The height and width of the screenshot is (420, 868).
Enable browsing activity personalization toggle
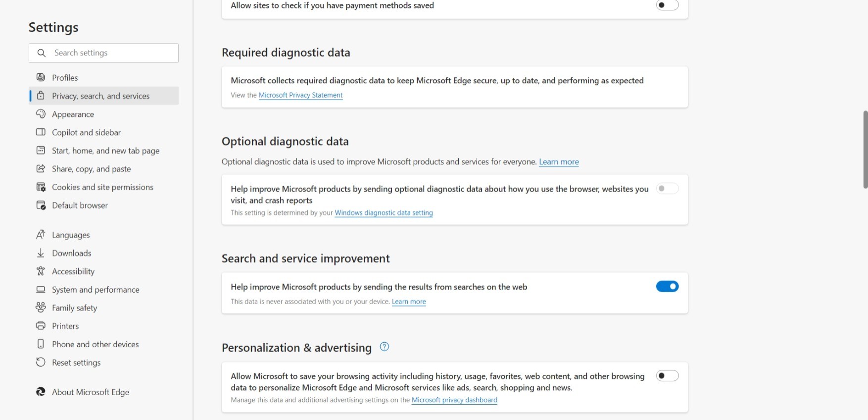[667, 375]
